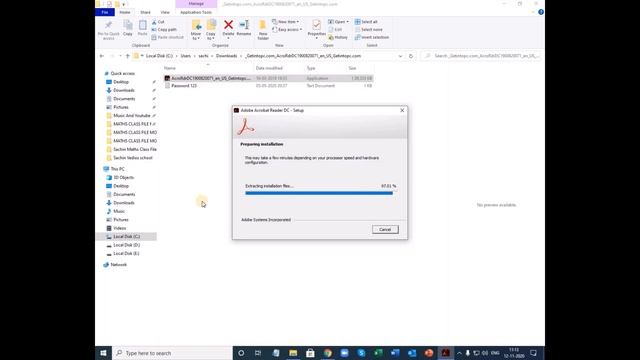Viewport: 640px width, 360px height.
Task: Sort by the Type column header
Action: pos(311,68)
